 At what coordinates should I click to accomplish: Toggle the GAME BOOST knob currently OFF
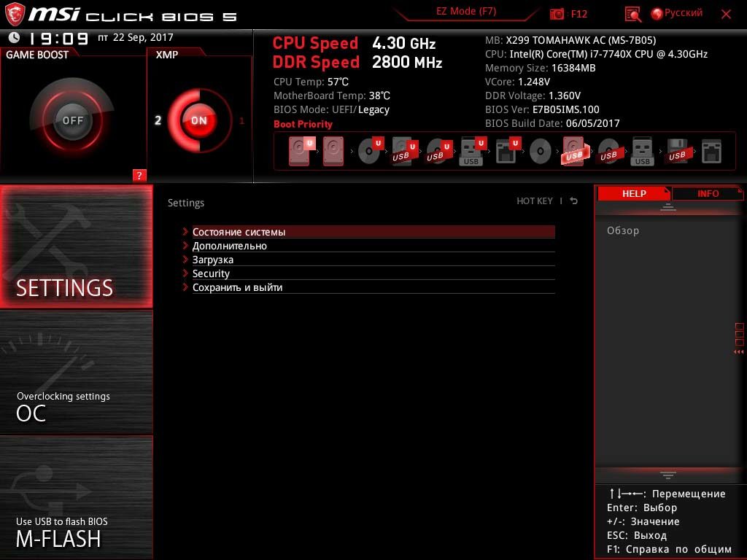(72, 120)
